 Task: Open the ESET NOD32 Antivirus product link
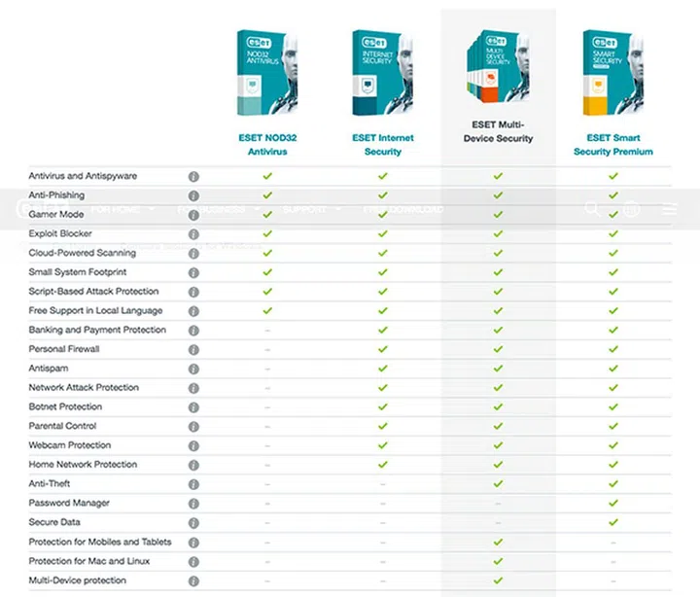267,144
